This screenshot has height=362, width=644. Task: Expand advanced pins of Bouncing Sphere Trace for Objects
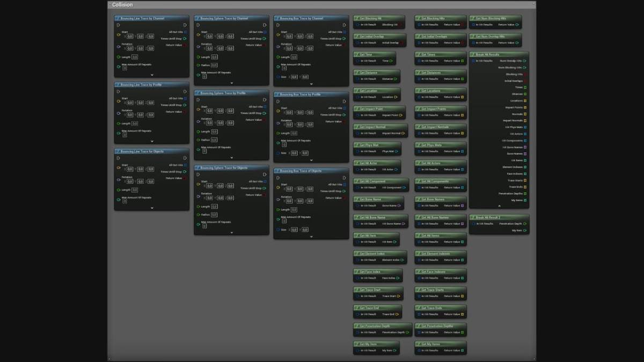232,232
